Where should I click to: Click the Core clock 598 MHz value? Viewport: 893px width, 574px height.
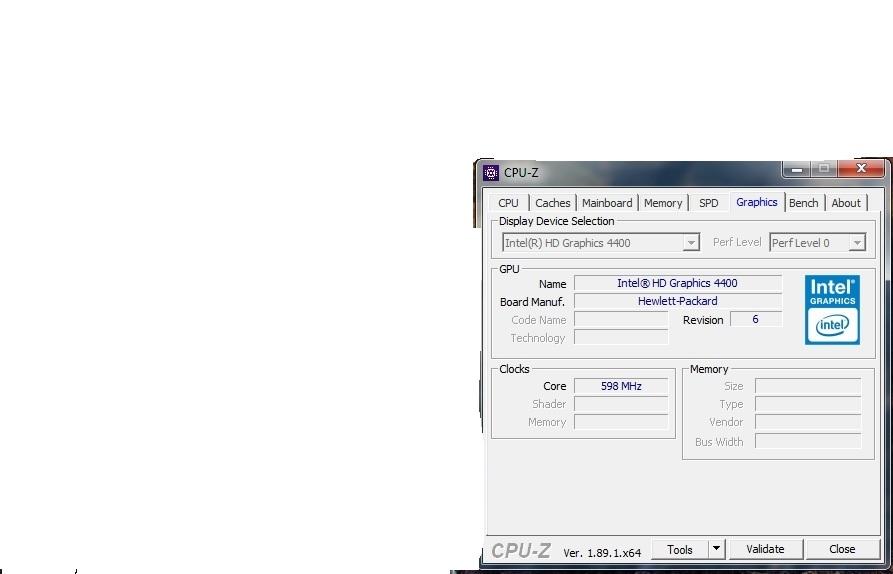[x=621, y=386]
